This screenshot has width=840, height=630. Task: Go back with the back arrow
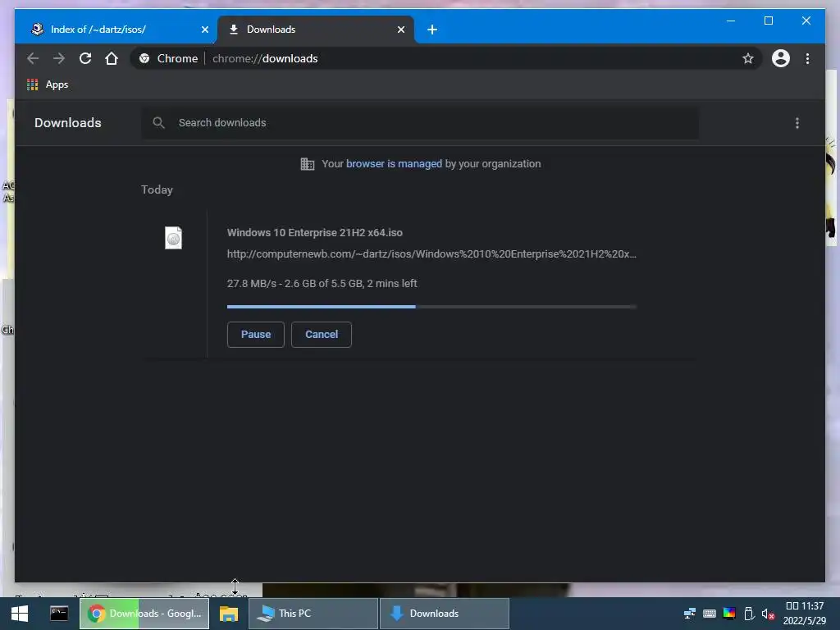[33, 58]
